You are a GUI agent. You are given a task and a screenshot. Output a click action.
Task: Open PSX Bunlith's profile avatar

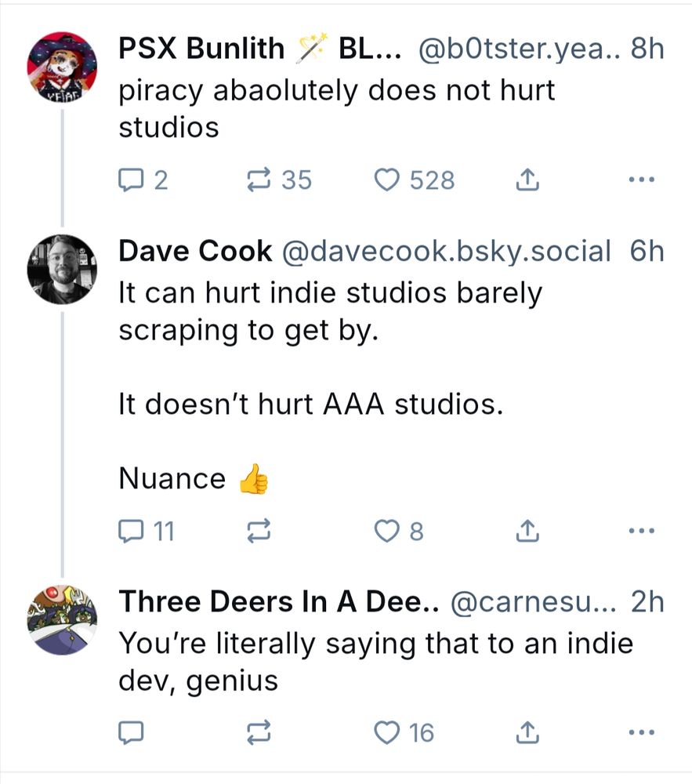(63, 67)
